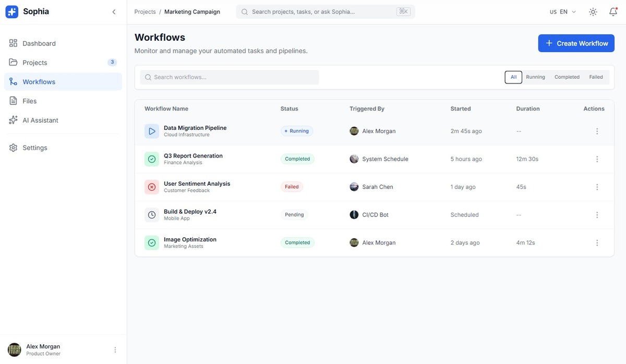Open the notifications bell
Viewport: 626px width, 364px height.
613,12
